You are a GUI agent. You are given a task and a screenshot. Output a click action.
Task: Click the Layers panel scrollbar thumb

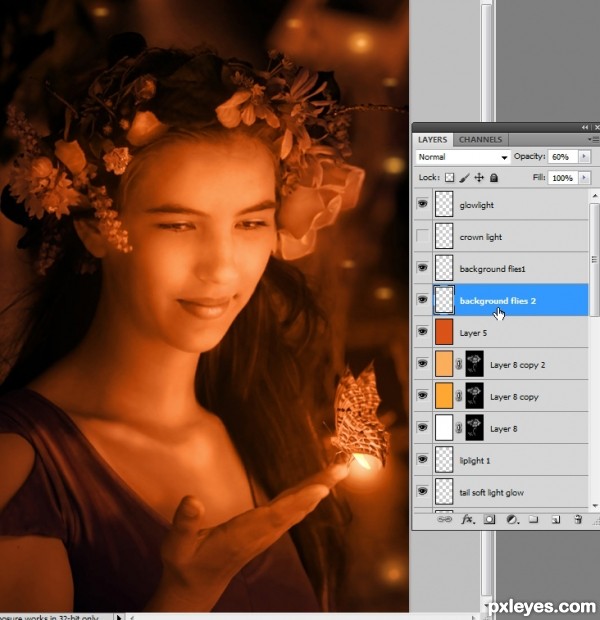tap(594, 260)
